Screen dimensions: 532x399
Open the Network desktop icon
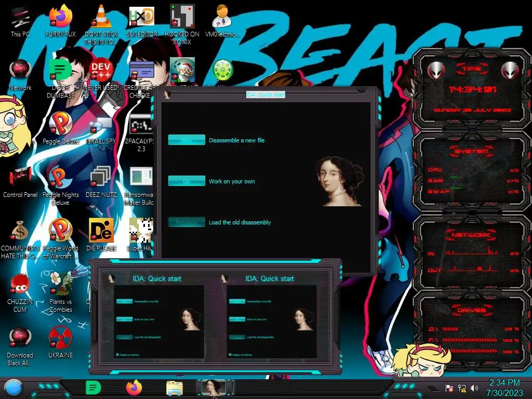click(x=20, y=75)
